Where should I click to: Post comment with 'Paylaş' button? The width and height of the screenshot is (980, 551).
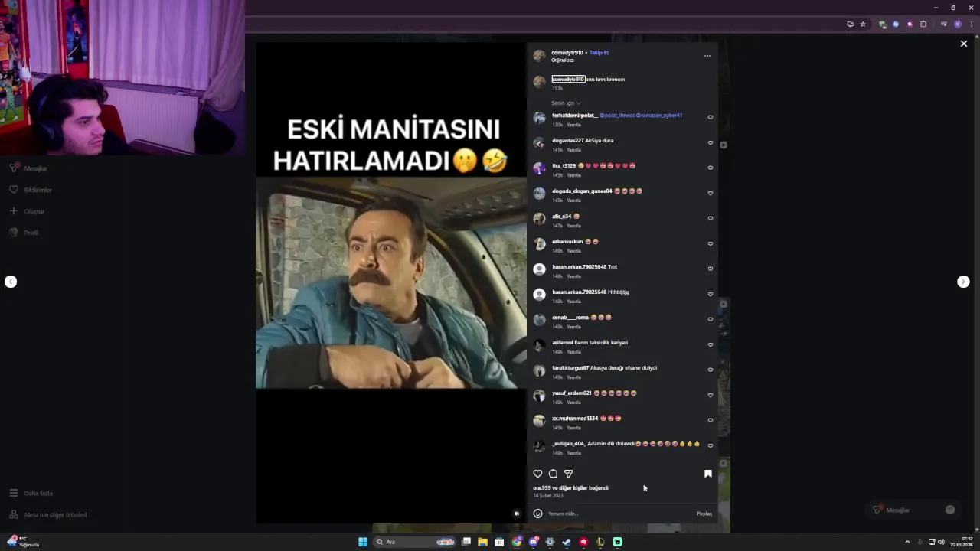tap(704, 514)
